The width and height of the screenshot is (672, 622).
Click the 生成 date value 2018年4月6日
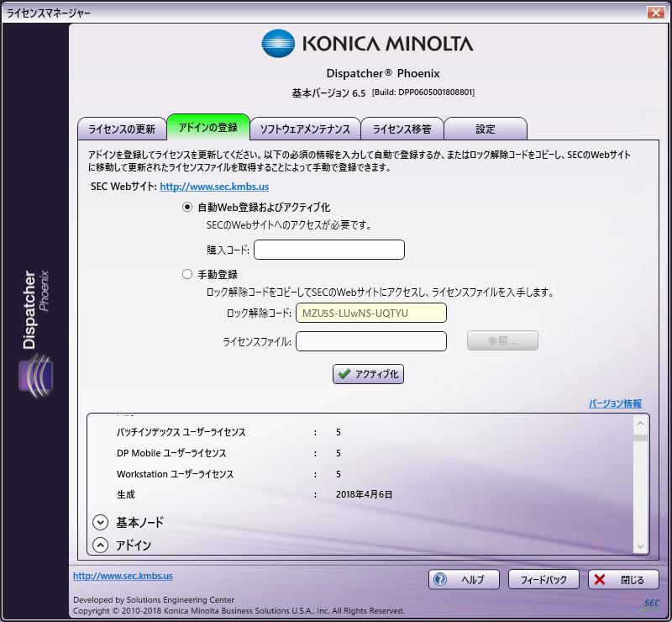(365, 494)
